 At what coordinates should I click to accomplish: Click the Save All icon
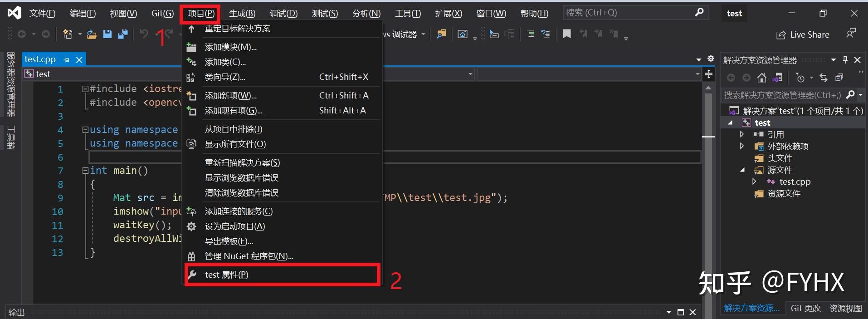pyautogui.click(x=123, y=34)
